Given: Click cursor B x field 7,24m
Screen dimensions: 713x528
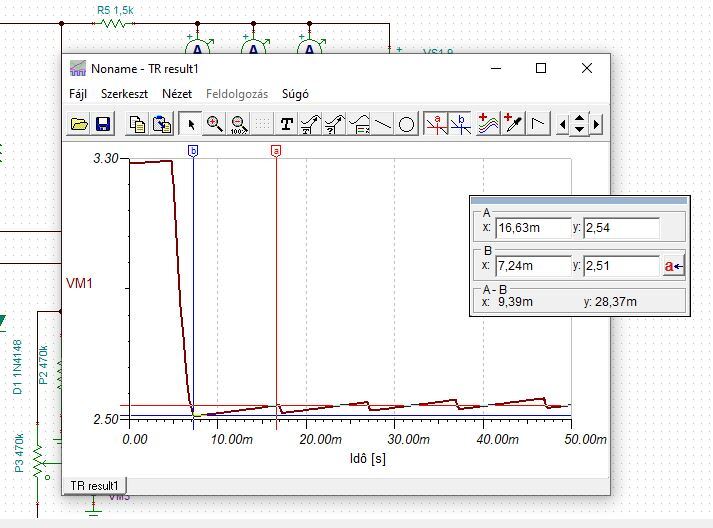Looking at the screenshot, I should point(533,266).
